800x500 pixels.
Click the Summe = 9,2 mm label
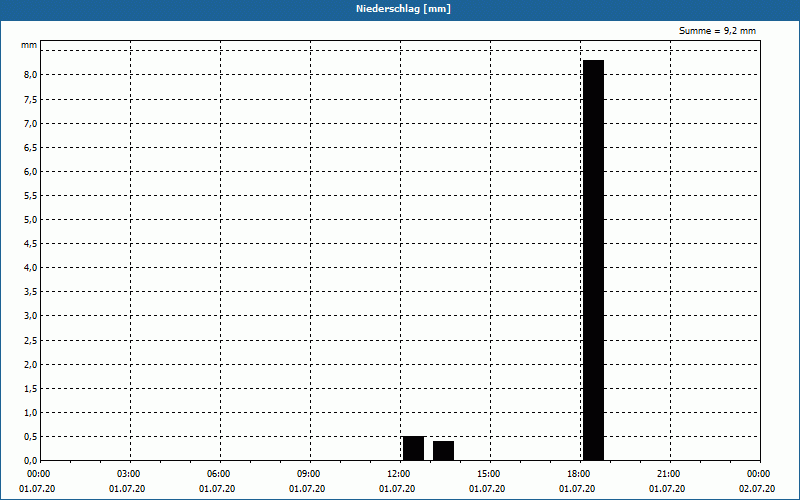tap(717, 31)
